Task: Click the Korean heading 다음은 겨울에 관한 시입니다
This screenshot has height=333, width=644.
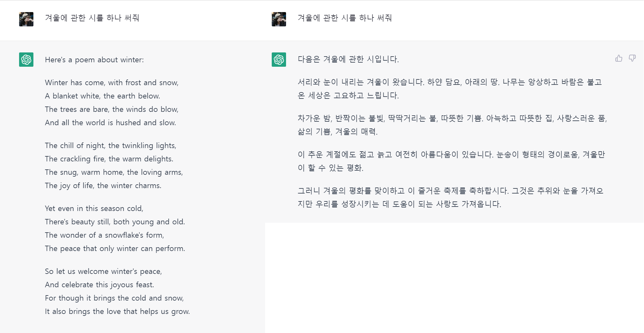Action: [x=348, y=59]
